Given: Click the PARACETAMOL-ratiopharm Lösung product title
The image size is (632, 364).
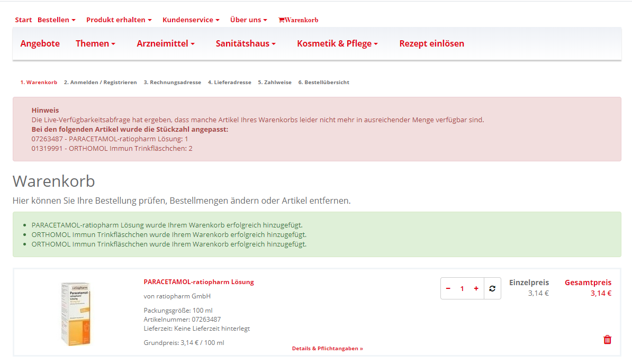Looking at the screenshot, I should pyautogui.click(x=198, y=282).
